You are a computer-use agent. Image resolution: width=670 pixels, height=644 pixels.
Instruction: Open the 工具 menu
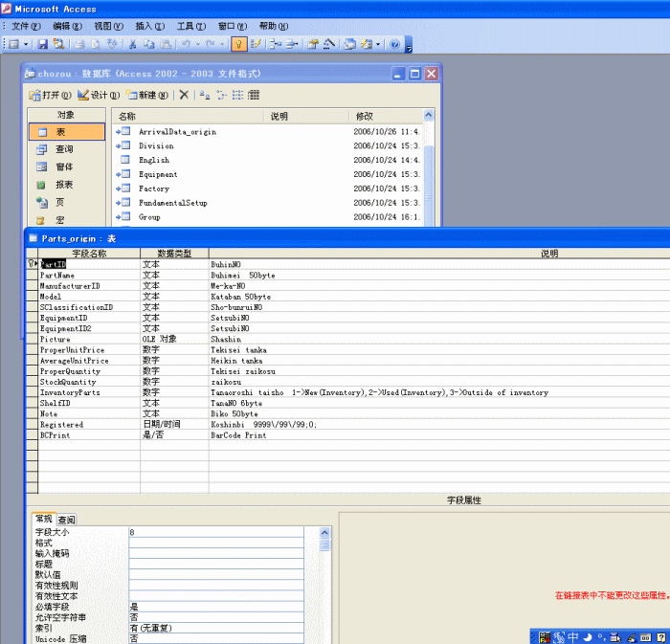[191, 26]
